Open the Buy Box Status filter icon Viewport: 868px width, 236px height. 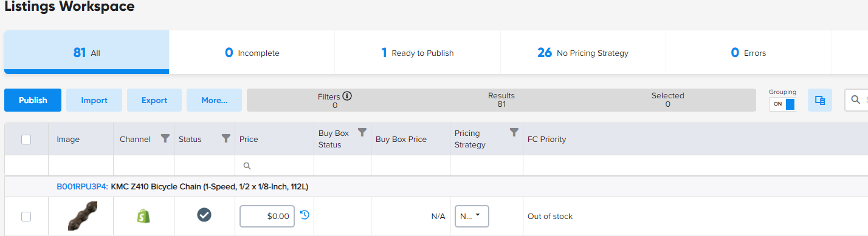[x=362, y=132]
